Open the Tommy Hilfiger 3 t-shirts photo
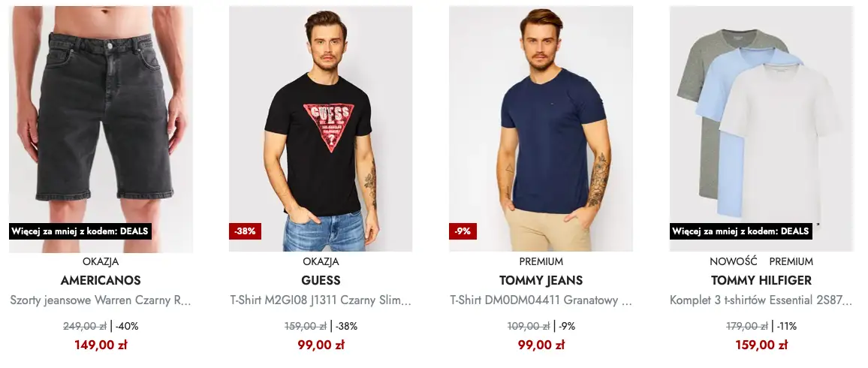The height and width of the screenshot is (368, 868). [x=761, y=129]
